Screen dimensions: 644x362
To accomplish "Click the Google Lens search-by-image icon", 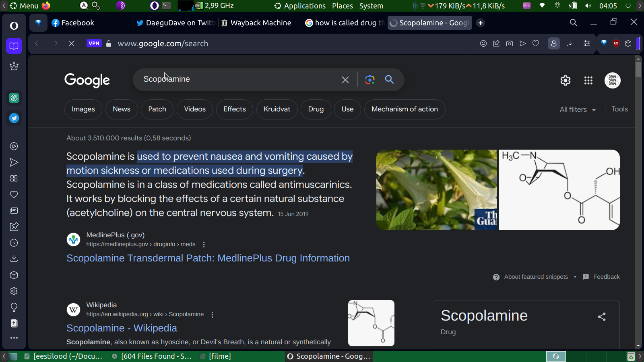I will point(369,80).
